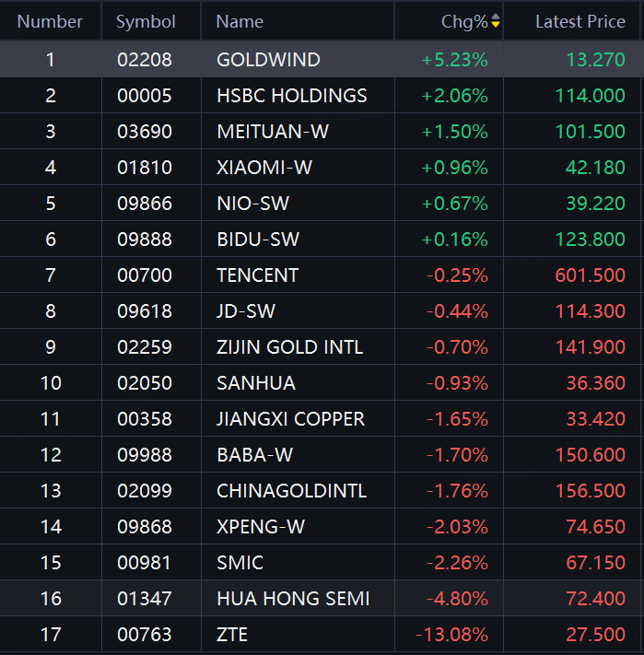
Task: Click symbol code 01347
Action: click(x=145, y=599)
